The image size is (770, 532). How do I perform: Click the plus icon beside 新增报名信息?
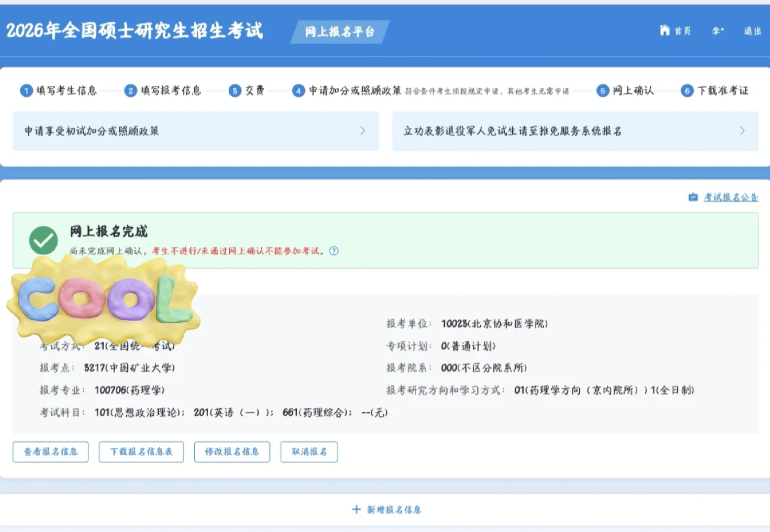tap(356, 509)
